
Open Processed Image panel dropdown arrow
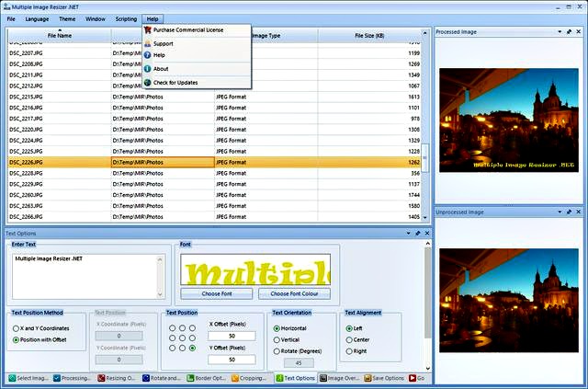point(559,31)
